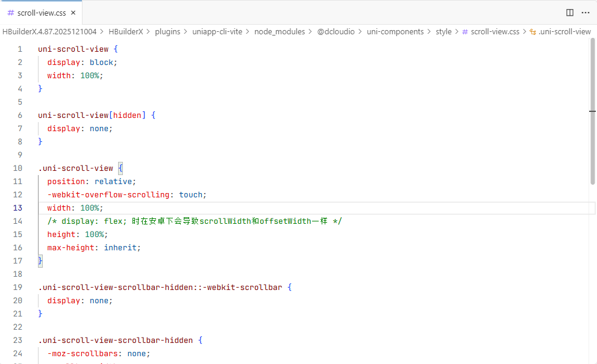Viewport: 597px width, 364px height.
Task: Click the style breadcrumb folder
Action: pos(443,31)
